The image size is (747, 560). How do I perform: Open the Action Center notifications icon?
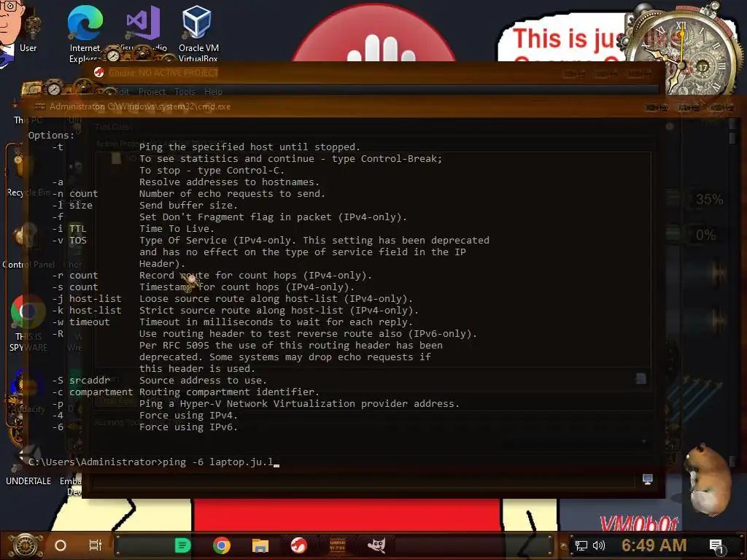tap(716, 547)
